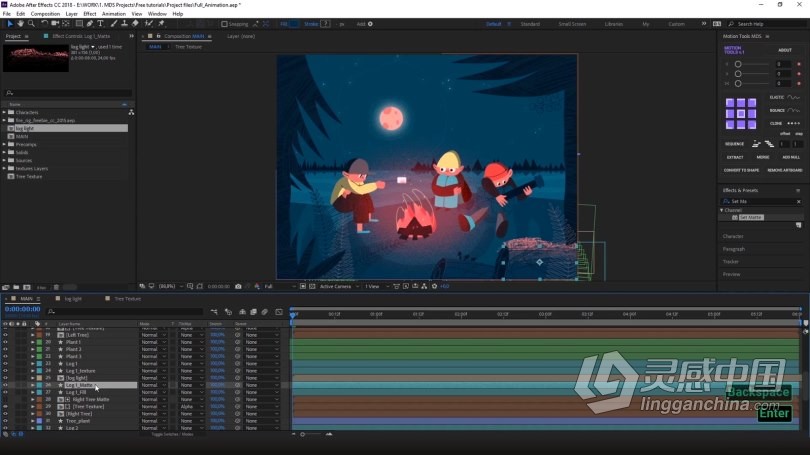
Task: Expand the Log 1_Matte layer properties
Action: 33,385
